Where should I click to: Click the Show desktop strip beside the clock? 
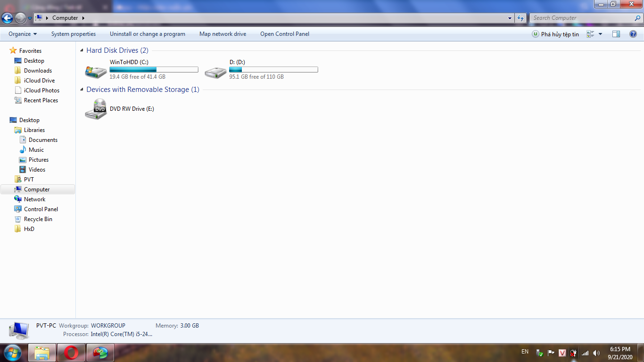pos(640,353)
